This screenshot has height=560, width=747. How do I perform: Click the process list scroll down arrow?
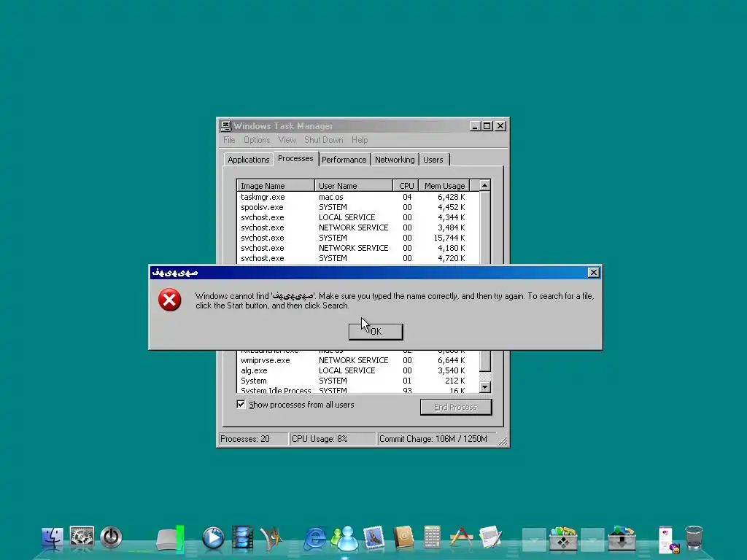[x=485, y=387]
